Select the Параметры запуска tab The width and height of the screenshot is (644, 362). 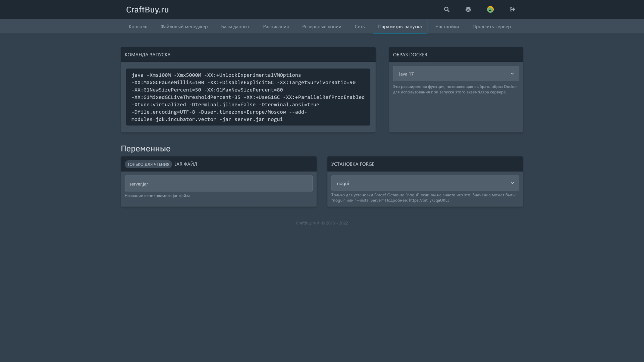[x=400, y=26]
